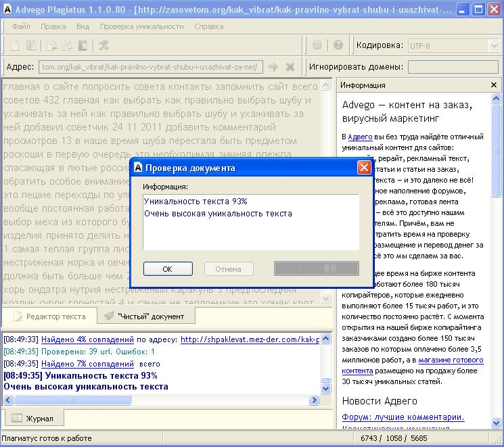Click info panel scrollbar down arrow
Image resolution: width=504 pixels, height=447 pixels.
497,423
